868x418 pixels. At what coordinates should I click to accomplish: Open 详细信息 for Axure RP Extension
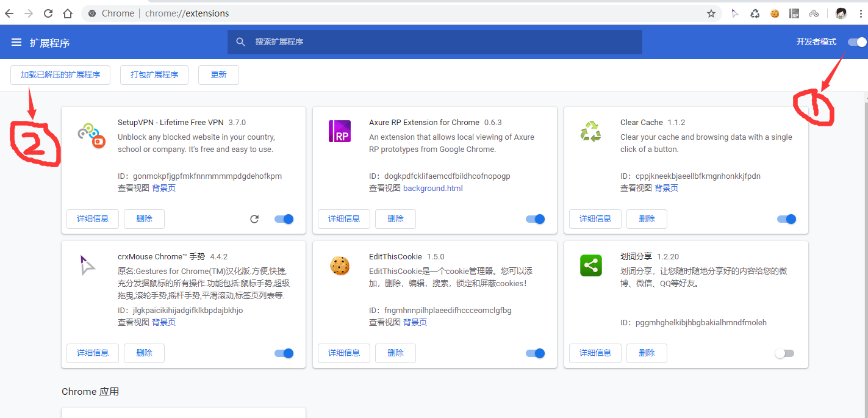pyautogui.click(x=344, y=219)
